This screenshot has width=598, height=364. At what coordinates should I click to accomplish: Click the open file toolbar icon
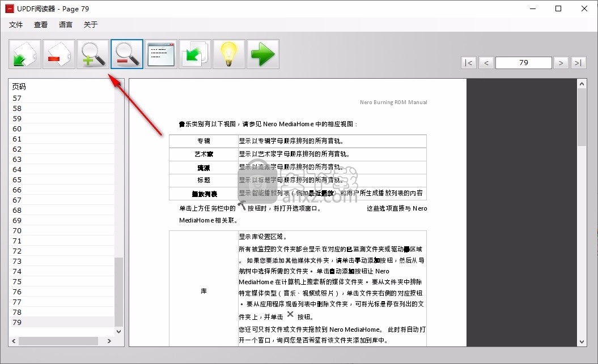tap(25, 54)
